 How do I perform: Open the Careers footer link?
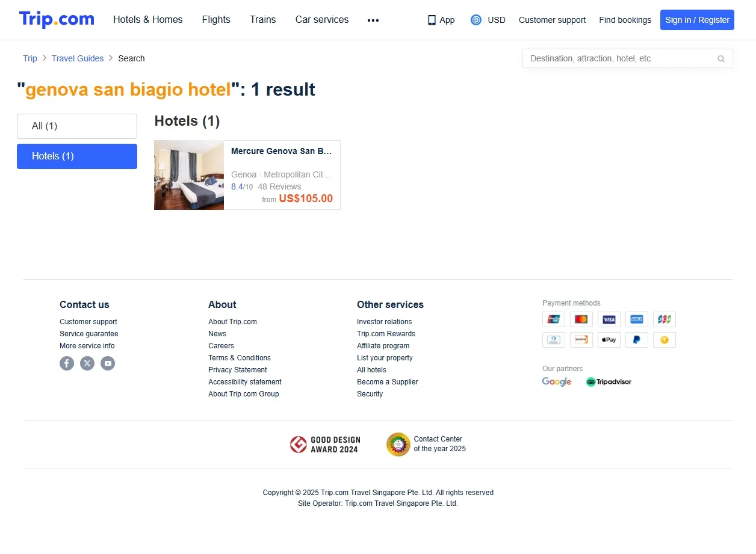pyautogui.click(x=221, y=346)
